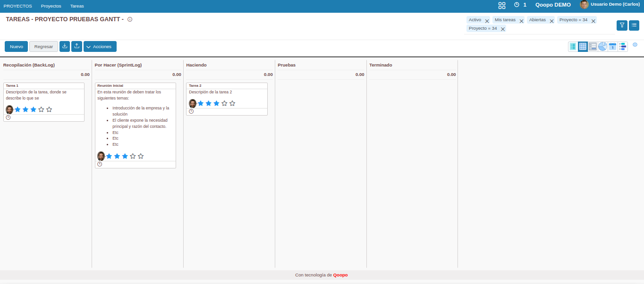Click the page title TAREAS - PROYECTO PRUEBAS GANTT
Viewport: 644px width, 284px height.
pyautogui.click(x=65, y=19)
